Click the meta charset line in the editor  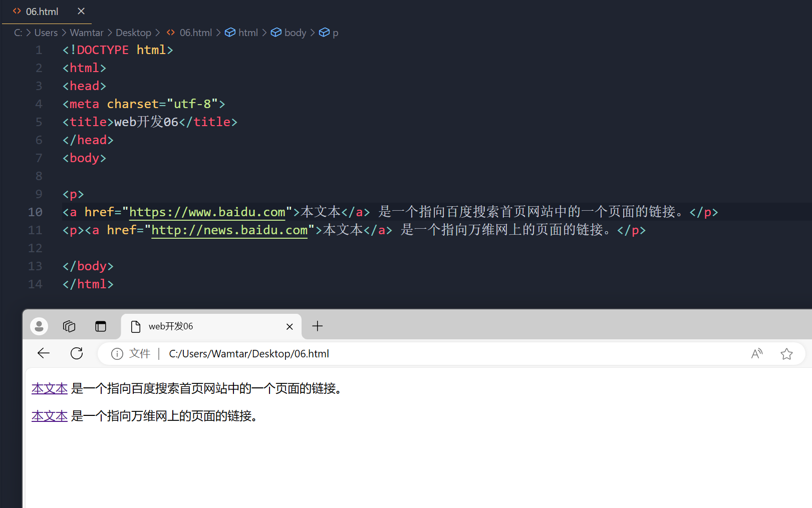tap(144, 104)
